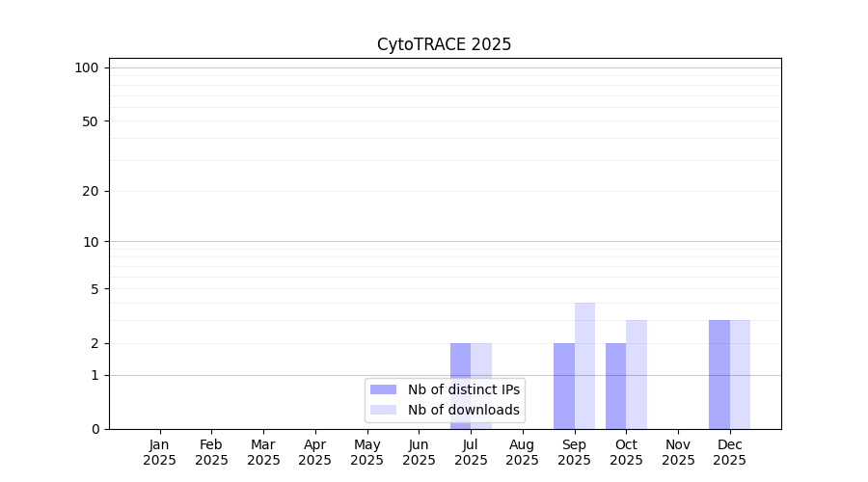Viewport: 868px width, 482px height.
Task: Click the Oct 2025 distinct IPs bar
Action: click(616, 387)
